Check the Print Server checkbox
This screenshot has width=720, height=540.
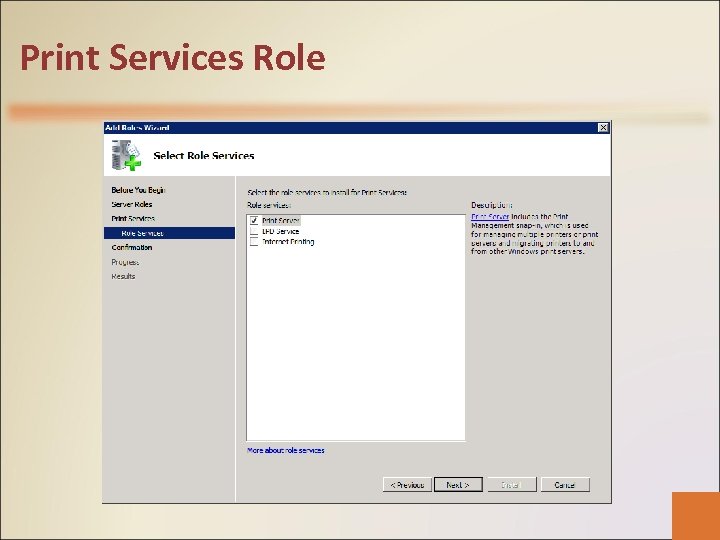click(x=254, y=220)
